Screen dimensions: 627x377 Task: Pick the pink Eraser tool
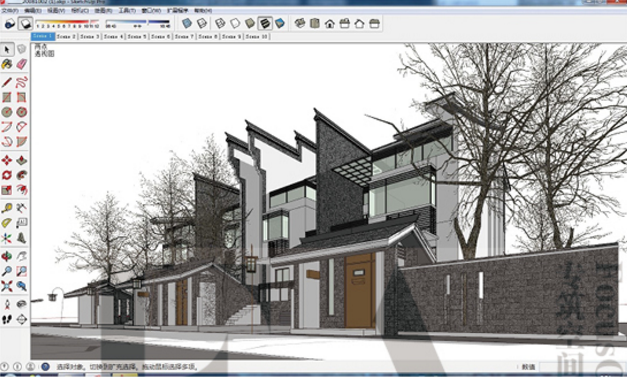pyautogui.click(x=22, y=64)
